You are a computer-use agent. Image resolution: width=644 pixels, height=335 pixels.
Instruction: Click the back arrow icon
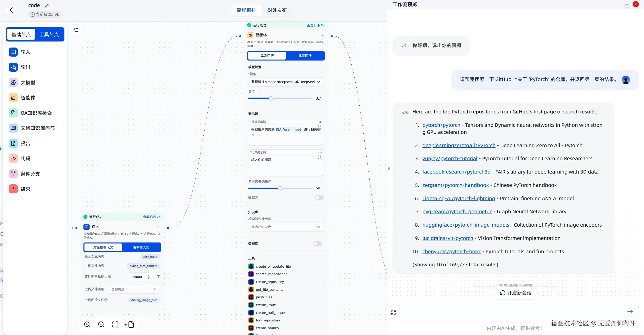click(x=11, y=10)
